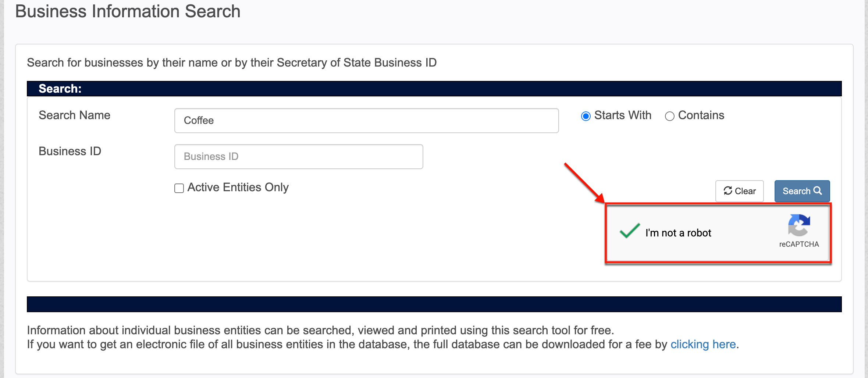Viewport: 868px width, 378px height.
Task: Click the Starts With label text
Action: [623, 115]
